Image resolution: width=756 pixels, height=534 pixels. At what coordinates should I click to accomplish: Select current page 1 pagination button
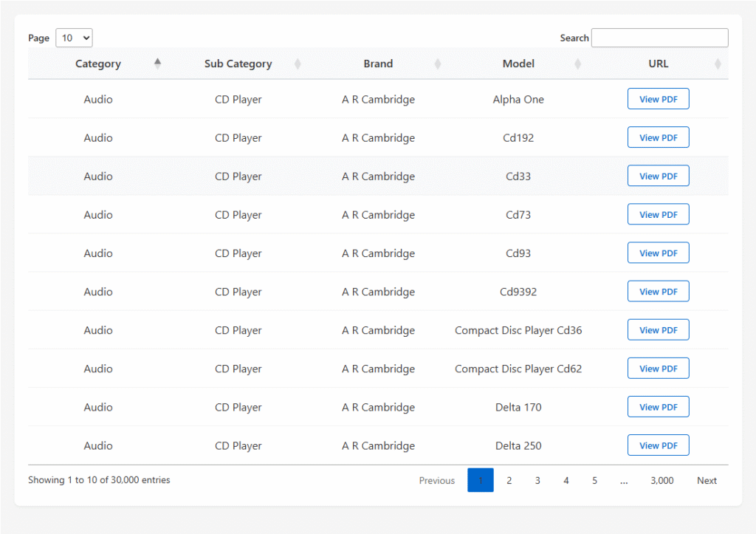[481, 480]
